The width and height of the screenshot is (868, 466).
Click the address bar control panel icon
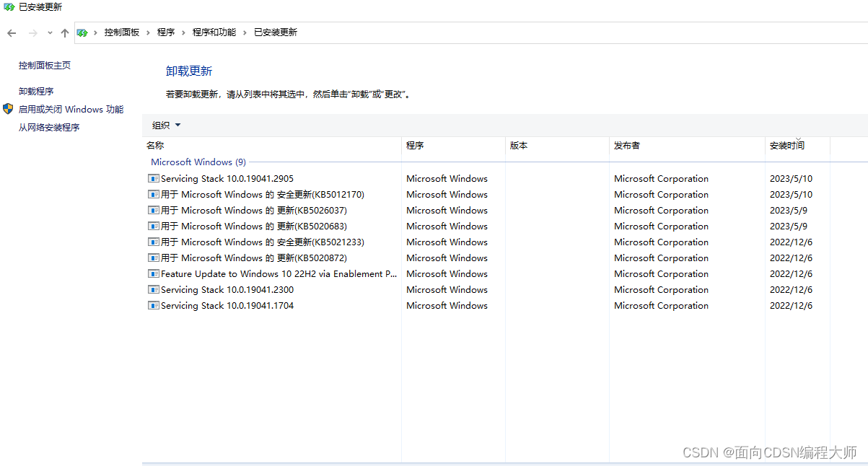pos(82,32)
